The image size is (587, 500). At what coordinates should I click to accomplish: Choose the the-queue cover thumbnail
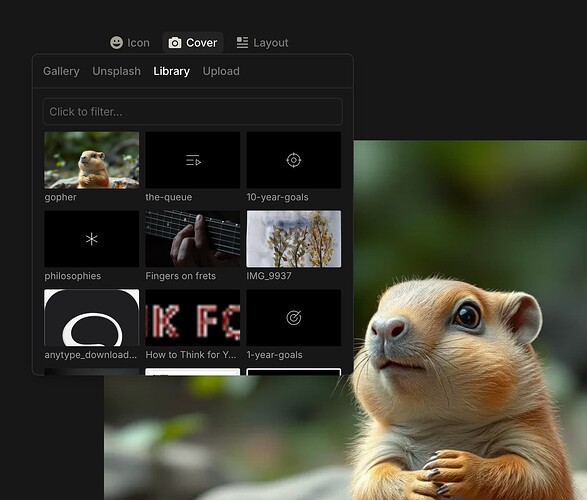pyautogui.click(x=193, y=160)
